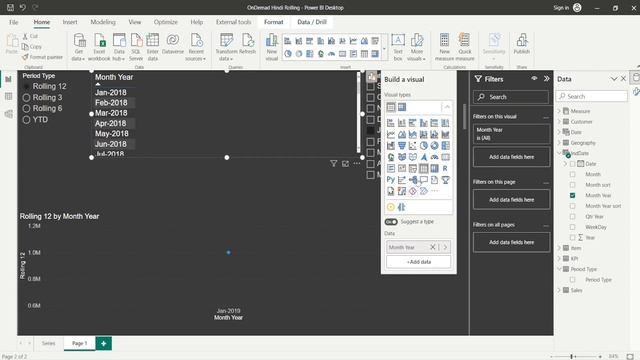Viewport: 640px width, 360px height.
Task: Expand the Item table
Action: (x=559, y=248)
